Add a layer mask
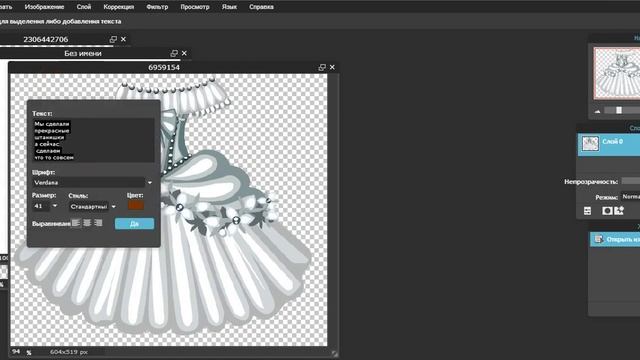The width and height of the screenshot is (640, 360). coord(607,211)
